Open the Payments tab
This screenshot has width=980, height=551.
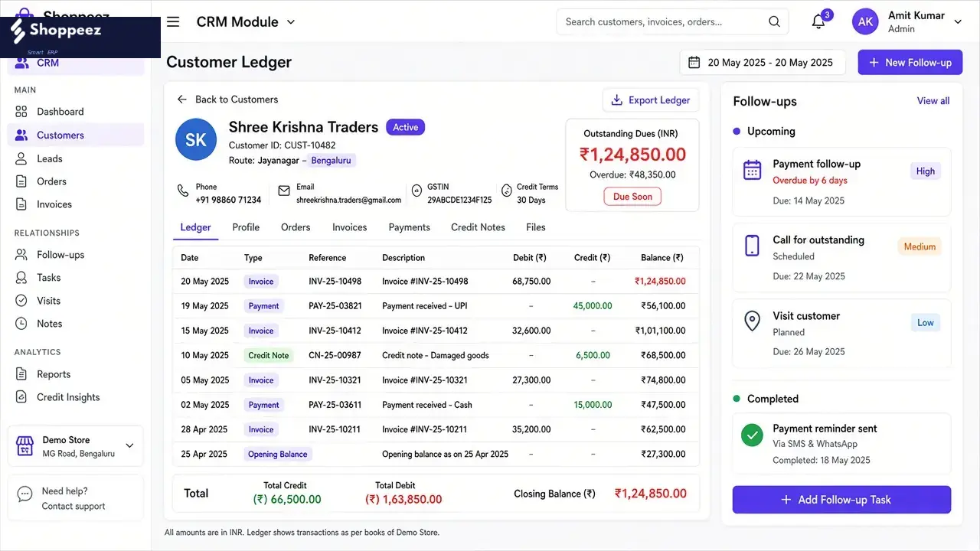pos(409,227)
